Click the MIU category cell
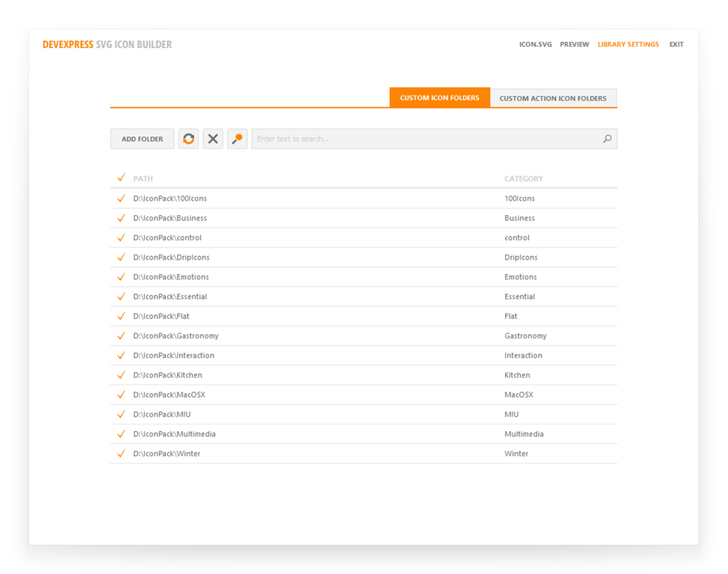728x574 pixels. (512, 414)
